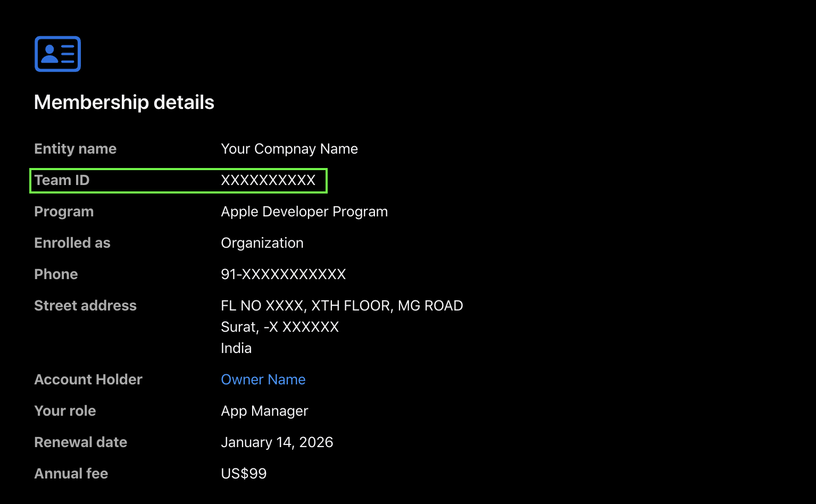Select the XXXXXXXXXX team ID value

click(x=269, y=180)
